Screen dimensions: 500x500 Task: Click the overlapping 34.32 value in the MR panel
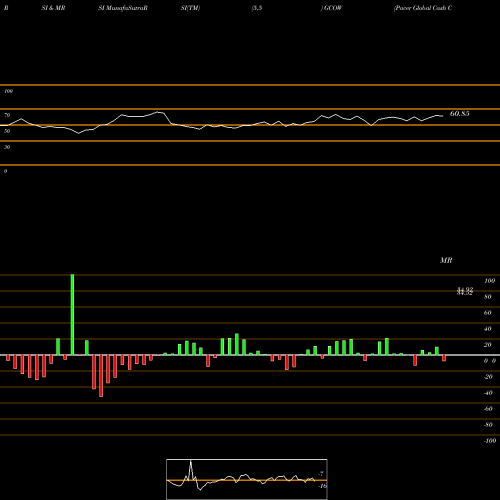tap(465, 292)
